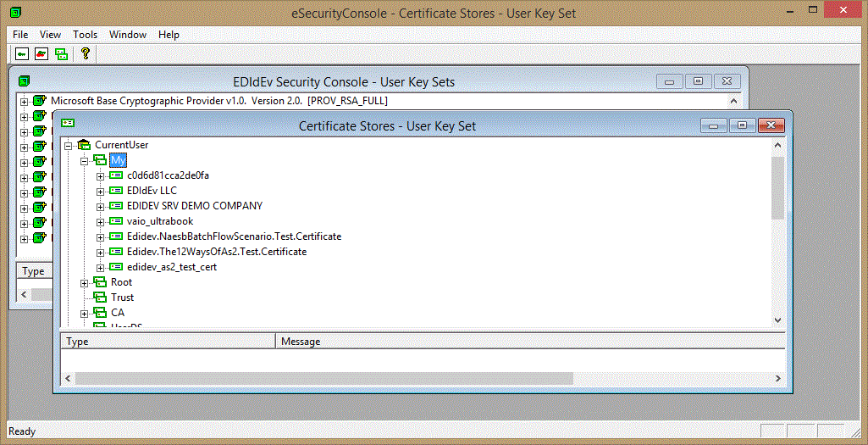
Task: Click the edidev_as2_test_cert certificate icon
Action: tap(116, 267)
